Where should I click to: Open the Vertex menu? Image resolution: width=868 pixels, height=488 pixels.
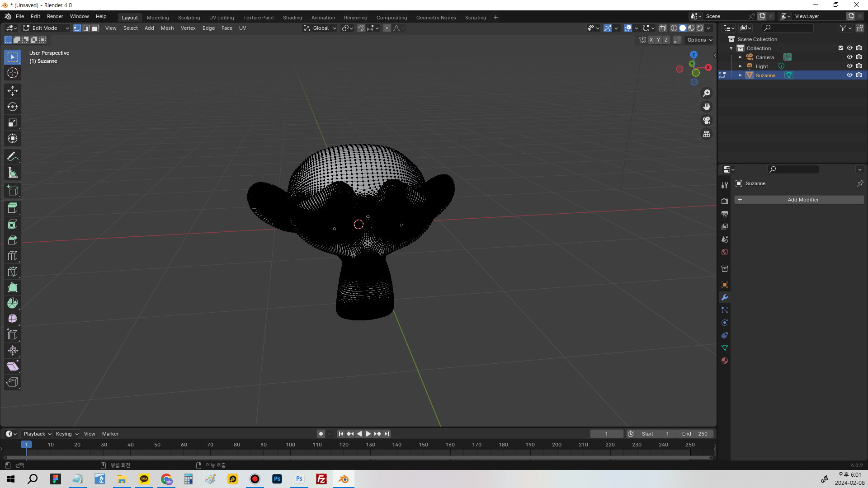click(188, 28)
